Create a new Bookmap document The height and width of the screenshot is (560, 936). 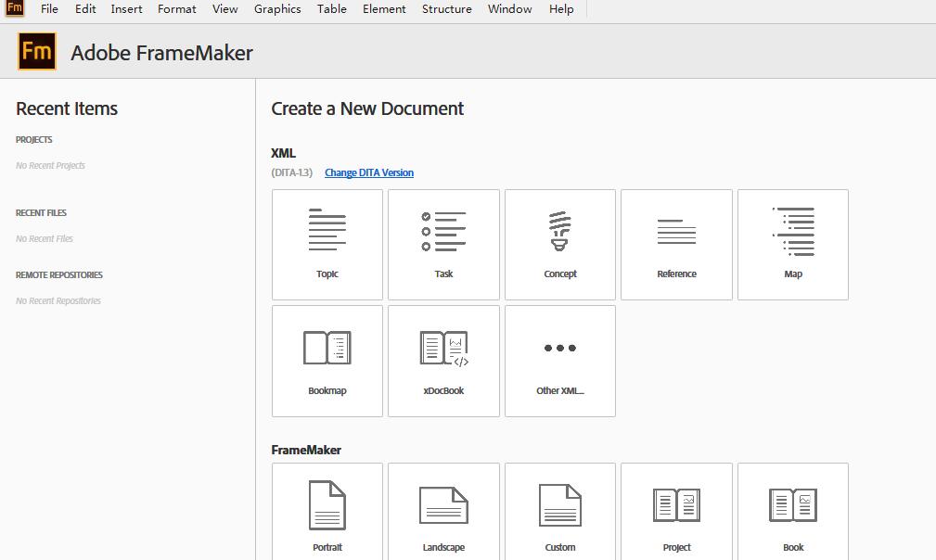pos(327,361)
